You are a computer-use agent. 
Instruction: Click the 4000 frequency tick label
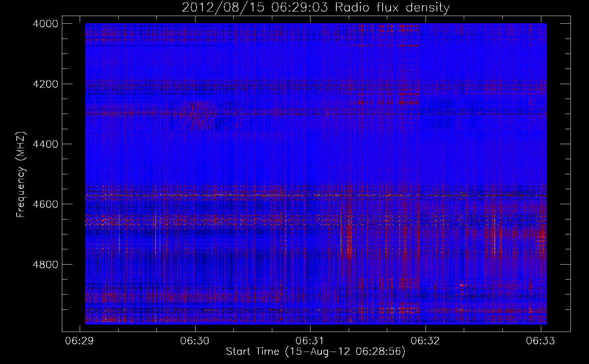click(46, 24)
